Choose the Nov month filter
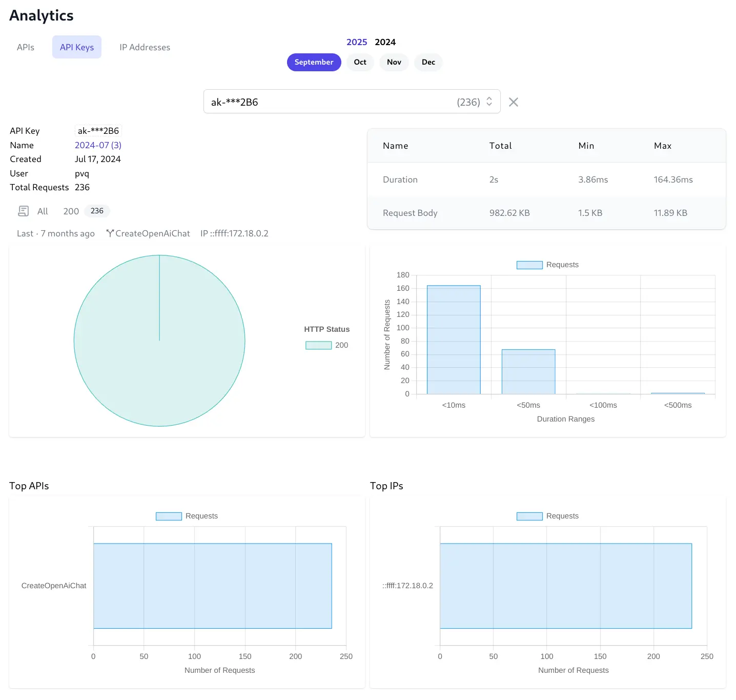 (394, 62)
